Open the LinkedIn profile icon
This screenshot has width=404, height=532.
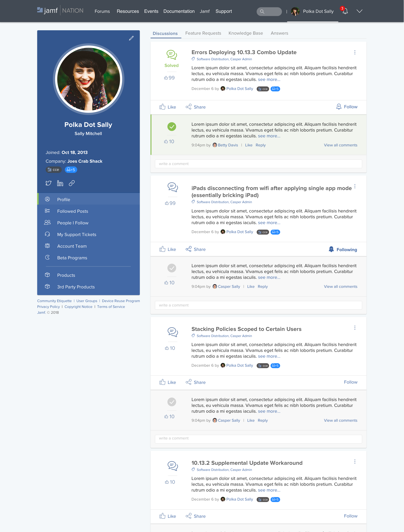[60, 183]
